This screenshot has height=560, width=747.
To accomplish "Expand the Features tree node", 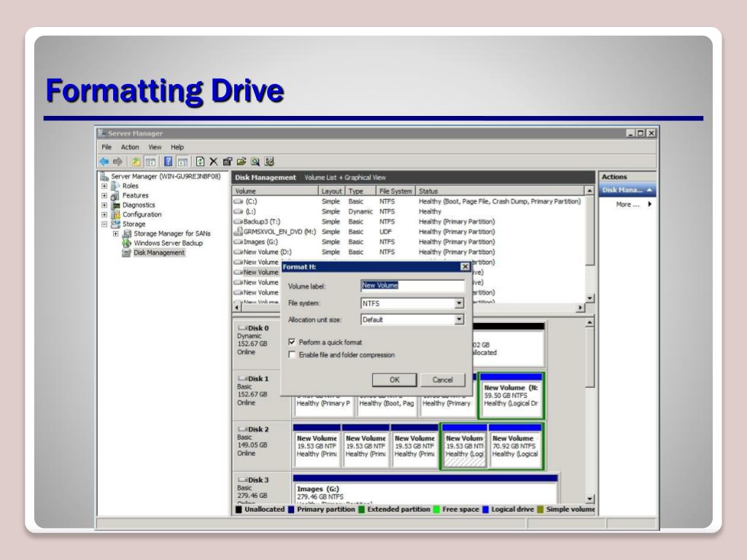I will (x=104, y=195).
